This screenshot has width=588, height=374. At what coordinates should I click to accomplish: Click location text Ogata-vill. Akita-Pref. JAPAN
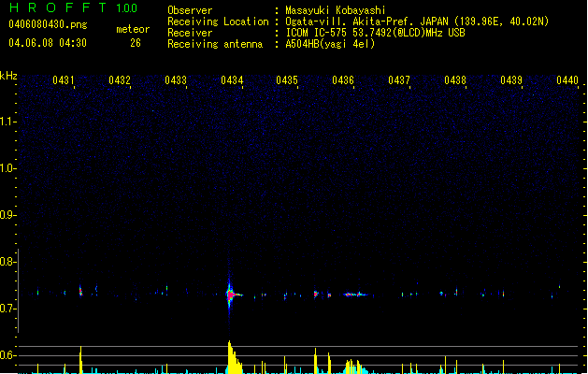click(x=366, y=22)
